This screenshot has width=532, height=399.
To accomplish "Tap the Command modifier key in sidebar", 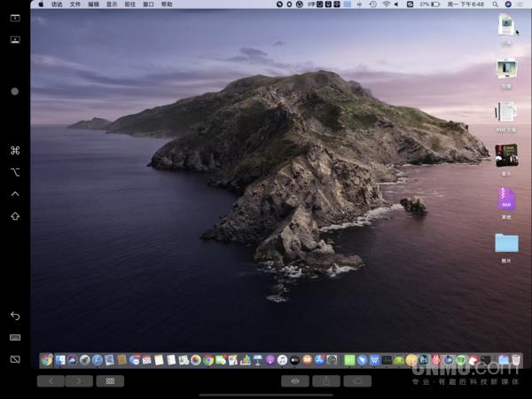I will click(x=15, y=151).
